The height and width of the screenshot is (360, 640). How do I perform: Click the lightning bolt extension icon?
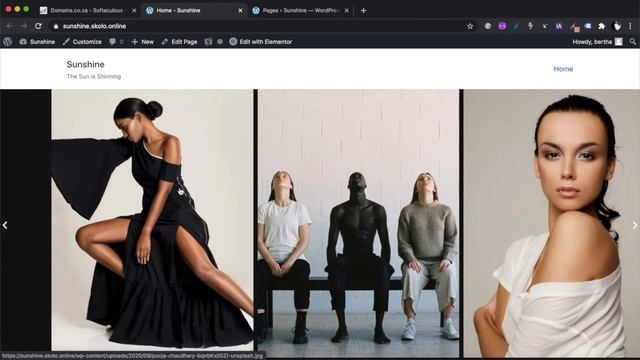click(x=530, y=26)
